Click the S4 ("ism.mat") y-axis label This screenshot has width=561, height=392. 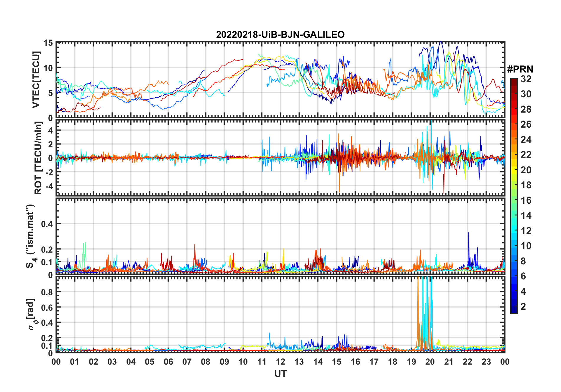[31, 236]
